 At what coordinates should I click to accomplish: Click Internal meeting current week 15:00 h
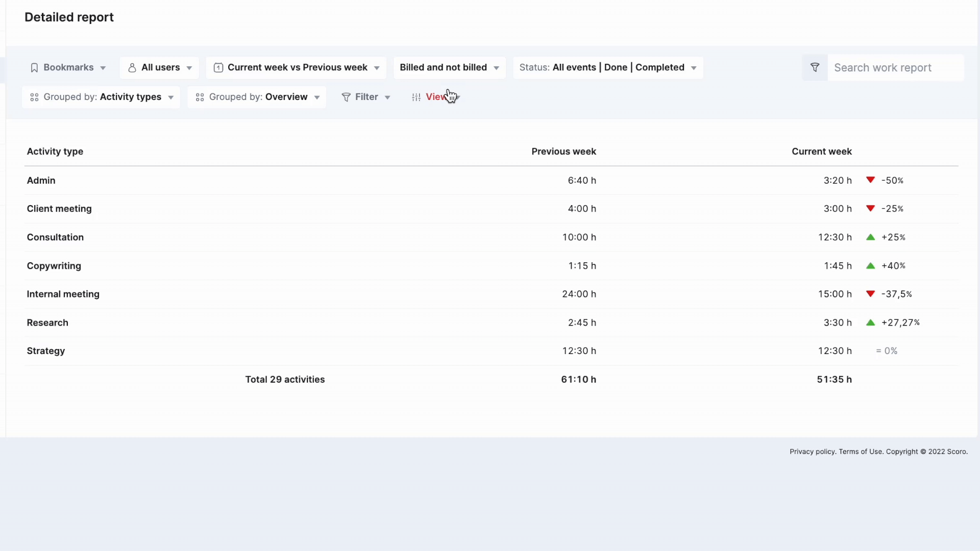click(x=835, y=294)
